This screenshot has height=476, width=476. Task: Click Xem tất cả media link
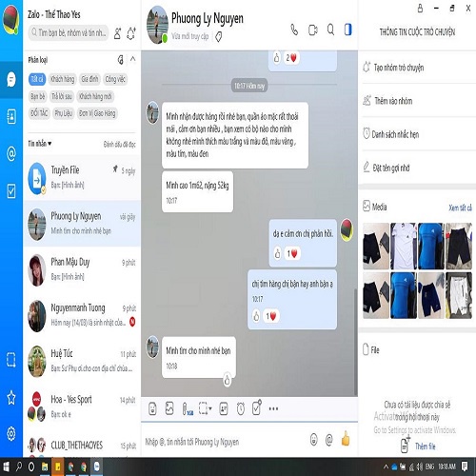460,208
